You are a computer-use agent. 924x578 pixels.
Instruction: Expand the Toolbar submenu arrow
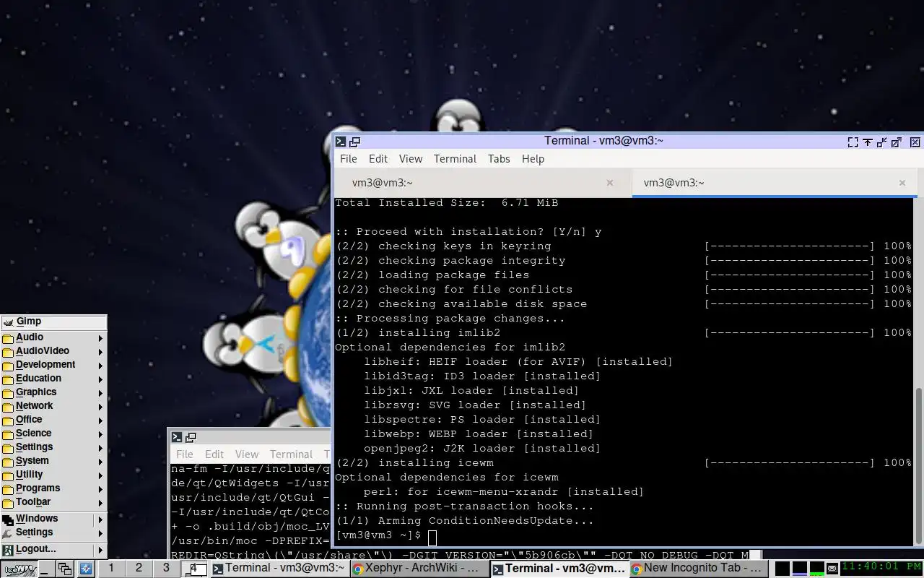point(100,503)
